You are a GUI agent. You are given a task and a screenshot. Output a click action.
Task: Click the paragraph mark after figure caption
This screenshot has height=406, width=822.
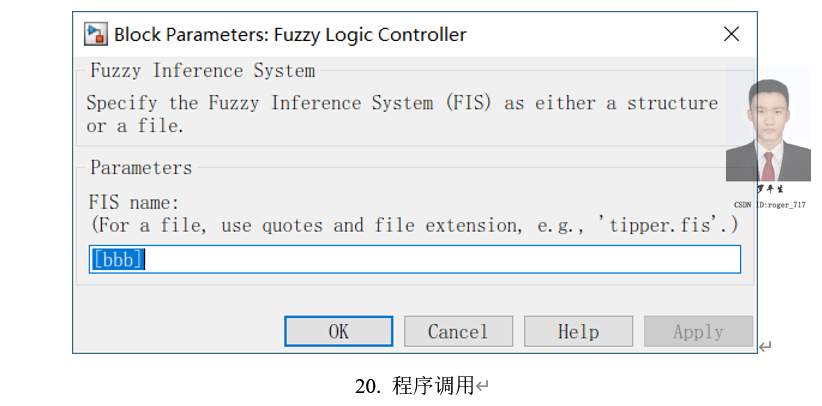pos(482,386)
